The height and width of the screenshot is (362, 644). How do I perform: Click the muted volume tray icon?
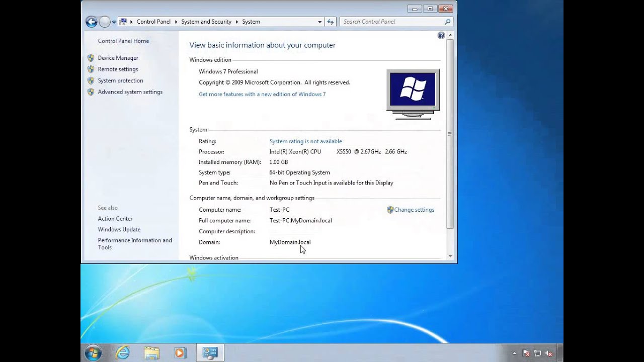point(549,353)
